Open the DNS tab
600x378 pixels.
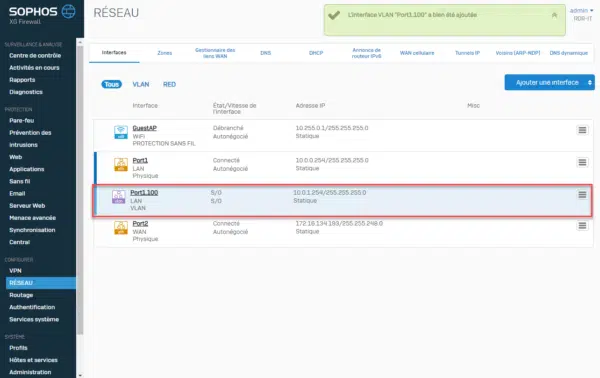[x=266, y=53]
